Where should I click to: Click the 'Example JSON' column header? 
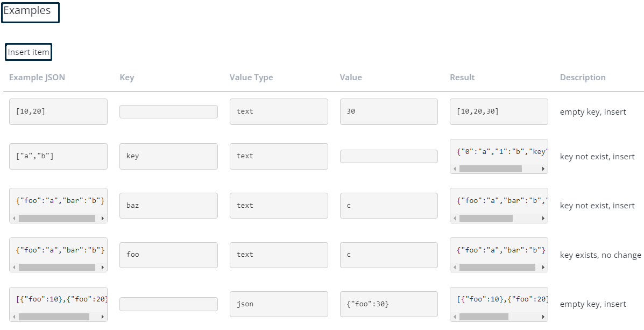(x=37, y=78)
